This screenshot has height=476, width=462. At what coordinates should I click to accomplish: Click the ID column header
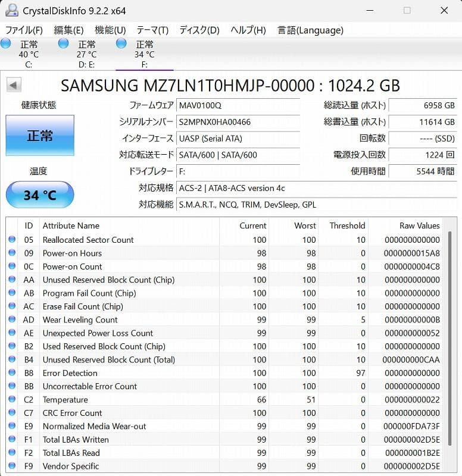pos(29,226)
